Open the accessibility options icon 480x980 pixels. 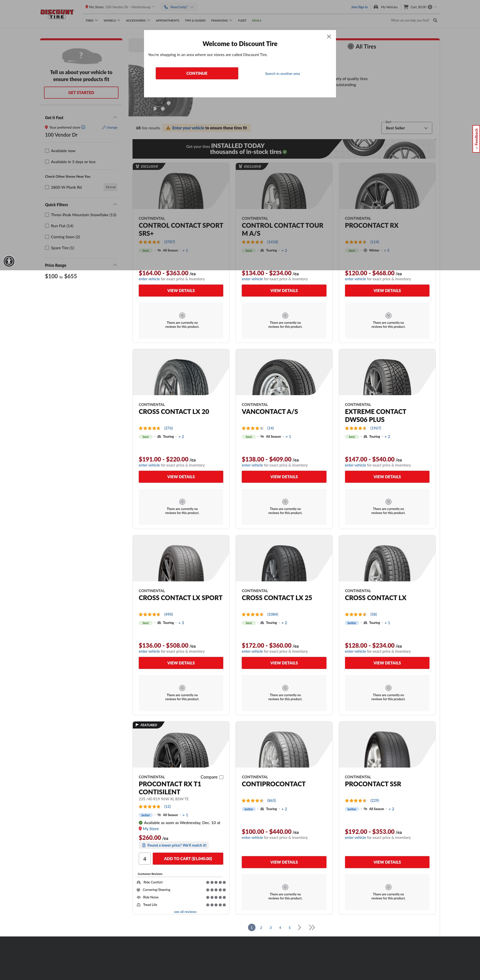click(x=9, y=261)
